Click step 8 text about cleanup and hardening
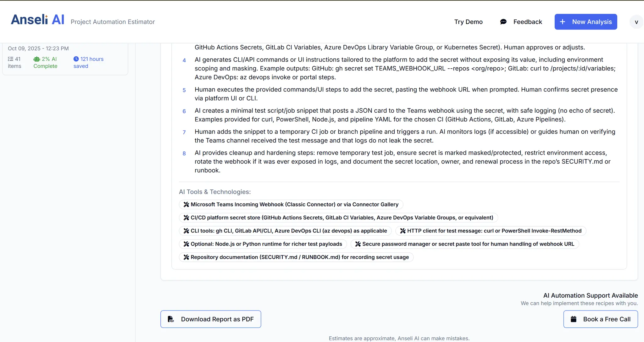This screenshot has height=342, width=644. coord(402,161)
